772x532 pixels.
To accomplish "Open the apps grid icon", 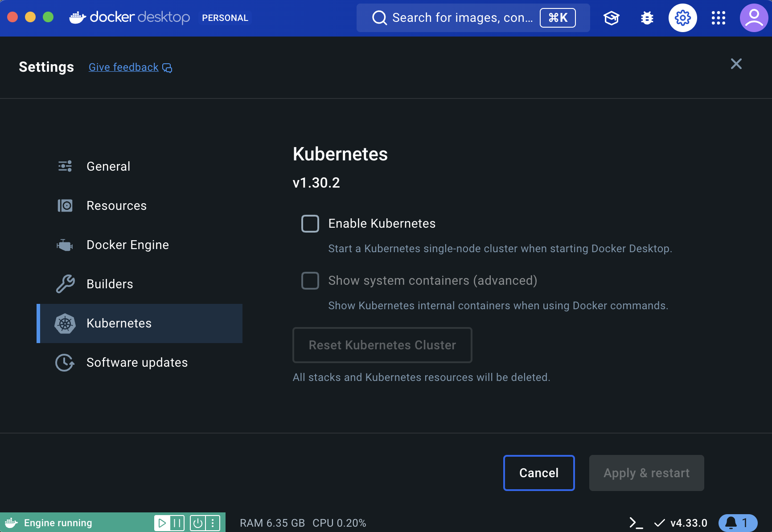I will click(719, 18).
